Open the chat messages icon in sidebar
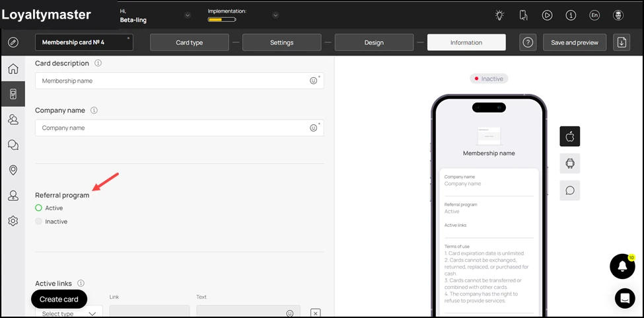 (13, 145)
